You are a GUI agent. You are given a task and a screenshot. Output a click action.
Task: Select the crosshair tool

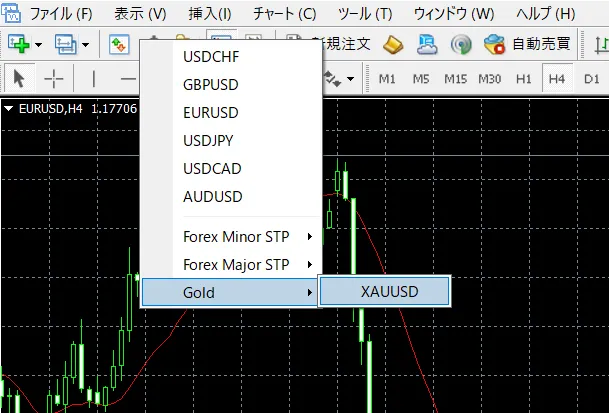click(54, 78)
